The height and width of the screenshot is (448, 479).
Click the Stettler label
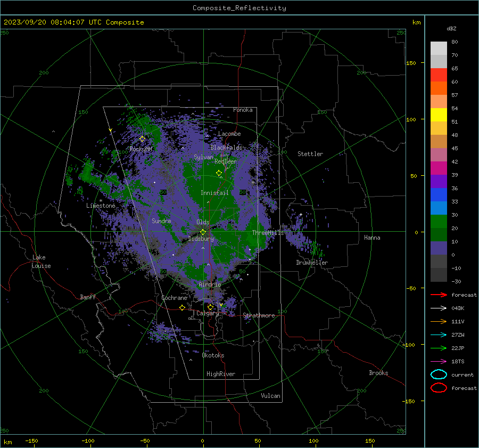[310, 154]
